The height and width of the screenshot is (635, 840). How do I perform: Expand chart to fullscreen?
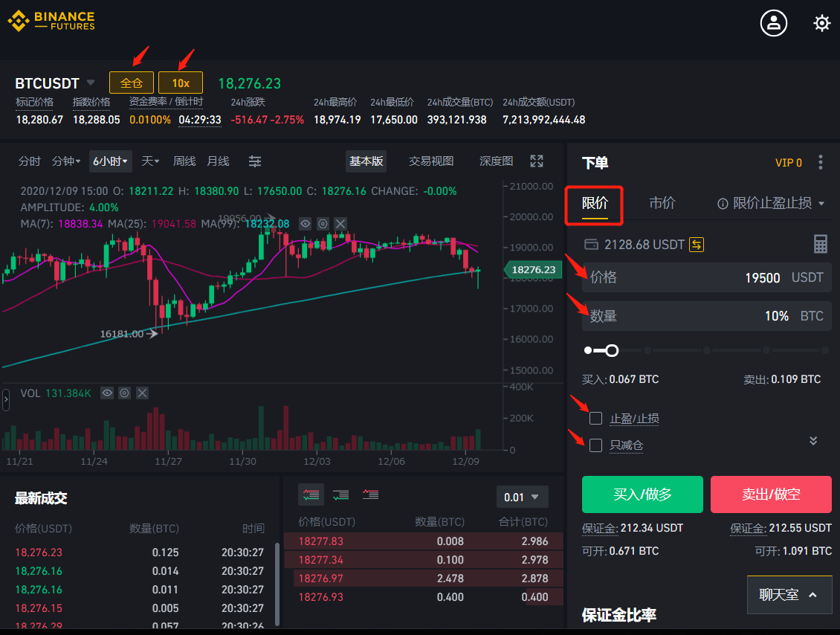click(537, 161)
